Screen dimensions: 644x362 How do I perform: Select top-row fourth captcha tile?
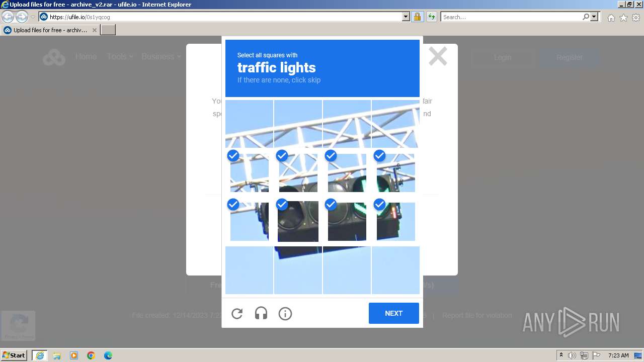click(x=395, y=124)
